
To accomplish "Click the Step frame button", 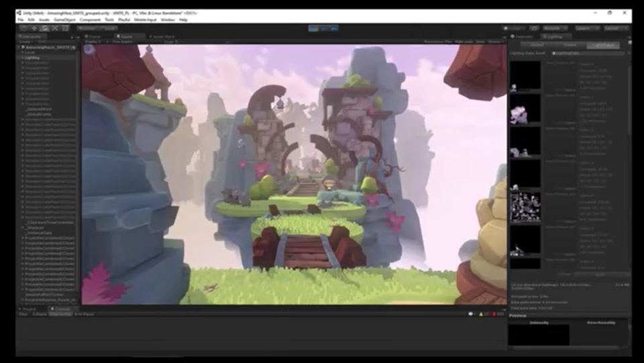I will point(333,28).
